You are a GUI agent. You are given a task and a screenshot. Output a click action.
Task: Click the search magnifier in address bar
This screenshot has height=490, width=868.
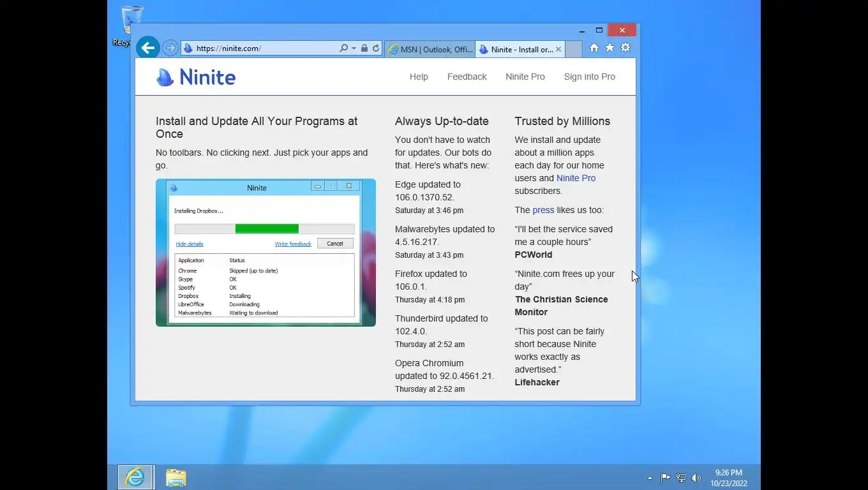point(344,48)
